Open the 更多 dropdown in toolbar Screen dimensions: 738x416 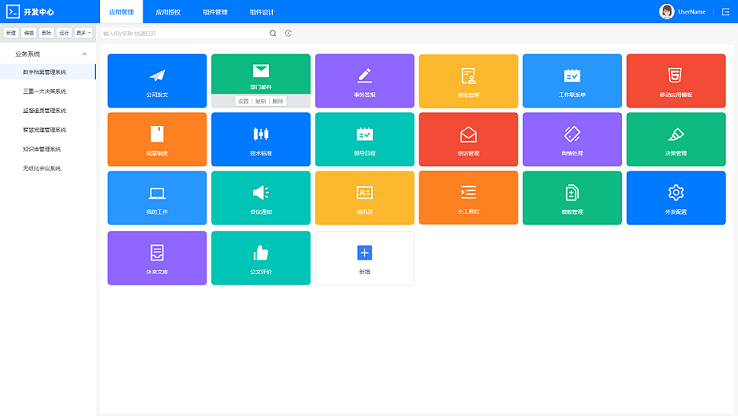[84, 33]
